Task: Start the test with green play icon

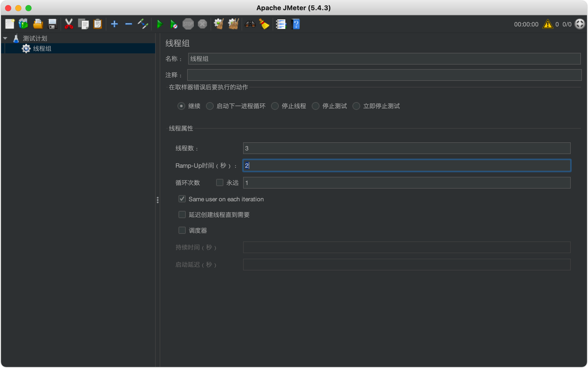Action: 160,24
